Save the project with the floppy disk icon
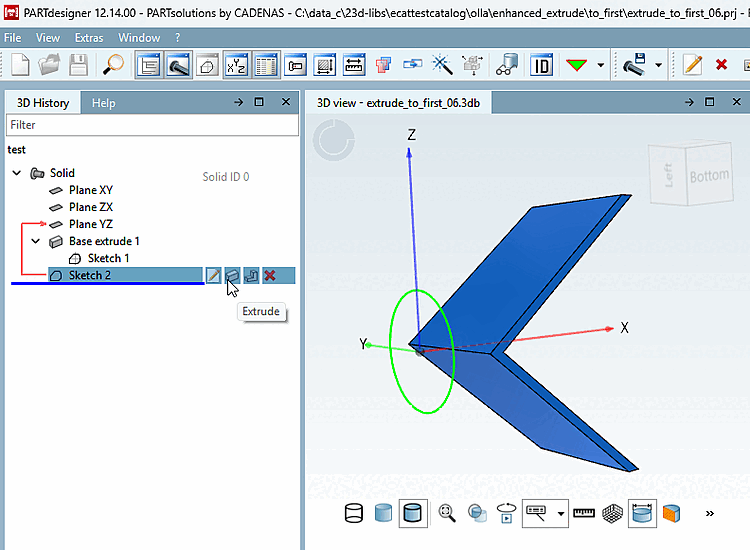 [78, 65]
